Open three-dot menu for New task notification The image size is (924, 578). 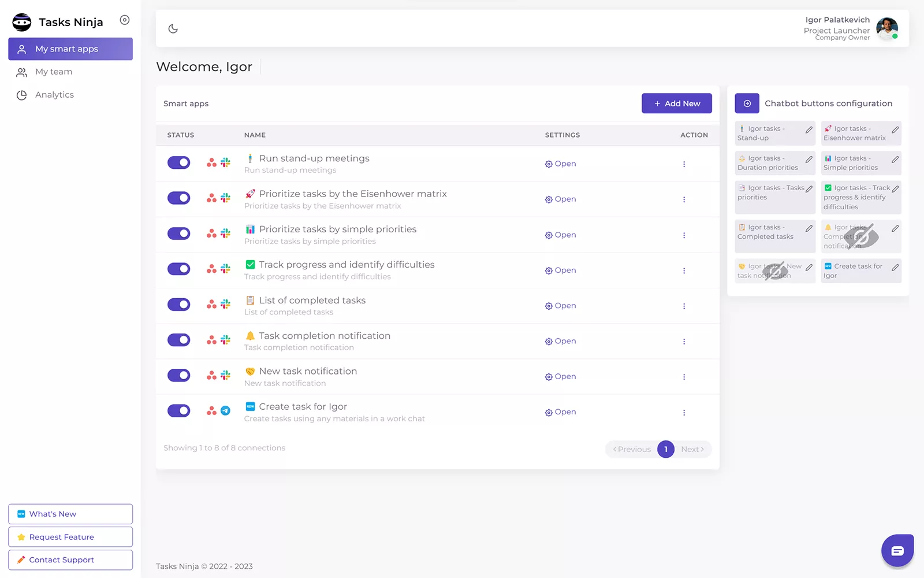(684, 377)
